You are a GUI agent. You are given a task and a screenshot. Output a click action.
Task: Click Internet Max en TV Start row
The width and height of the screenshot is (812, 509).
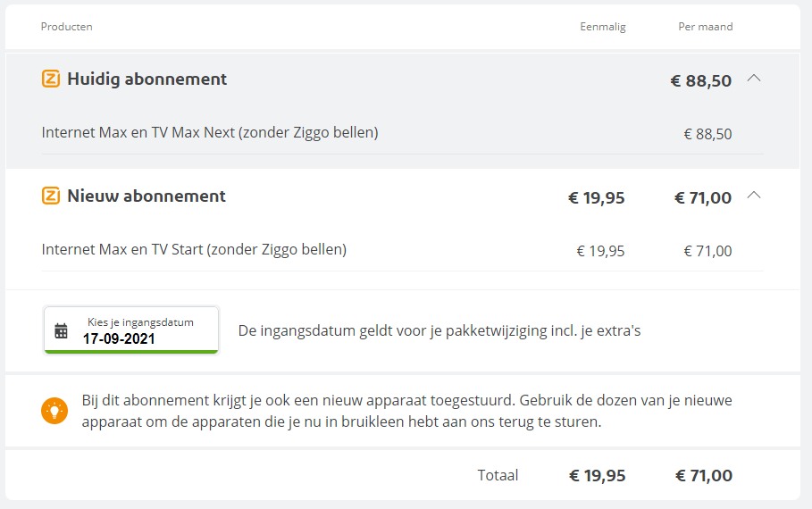pyautogui.click(x=402, y=250)
